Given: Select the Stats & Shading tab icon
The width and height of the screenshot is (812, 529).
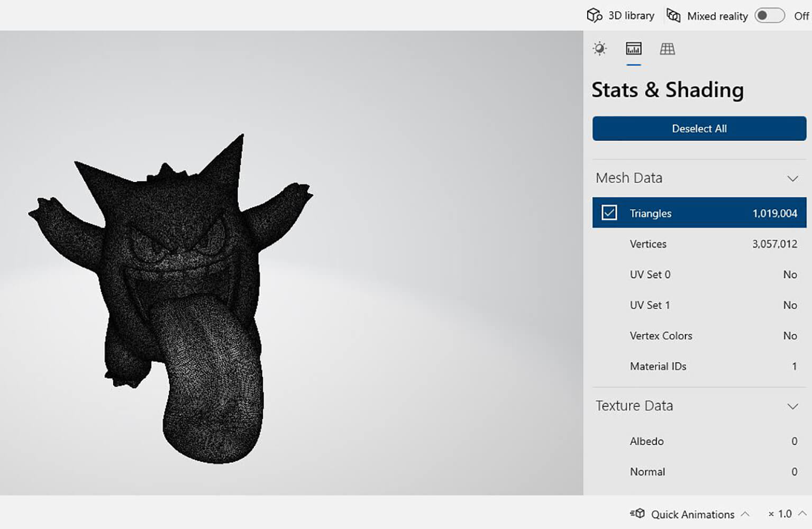Looking at the screenshot, I should click(x=633, y=49).
